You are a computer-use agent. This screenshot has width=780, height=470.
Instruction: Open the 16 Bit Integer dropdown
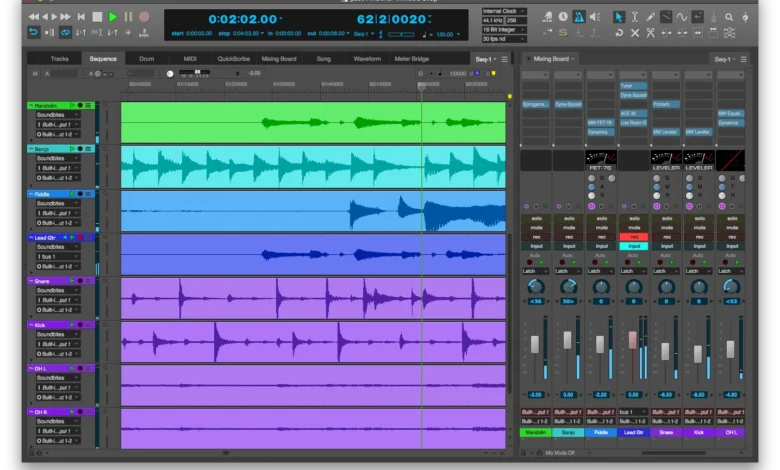504,29
